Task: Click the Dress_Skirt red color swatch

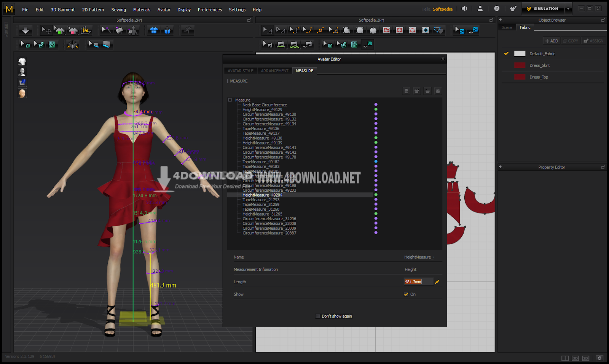Action: tap(520, 65)
